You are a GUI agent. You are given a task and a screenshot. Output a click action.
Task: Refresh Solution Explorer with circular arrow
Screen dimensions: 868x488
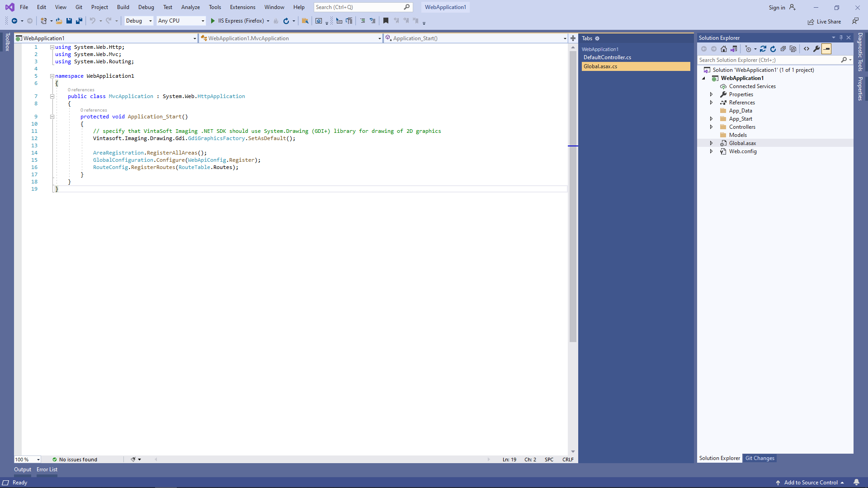coord(773,49)
